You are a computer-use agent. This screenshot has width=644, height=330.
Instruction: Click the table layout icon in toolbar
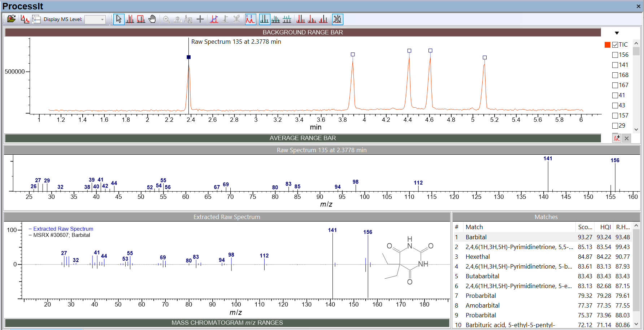(36, 19)
